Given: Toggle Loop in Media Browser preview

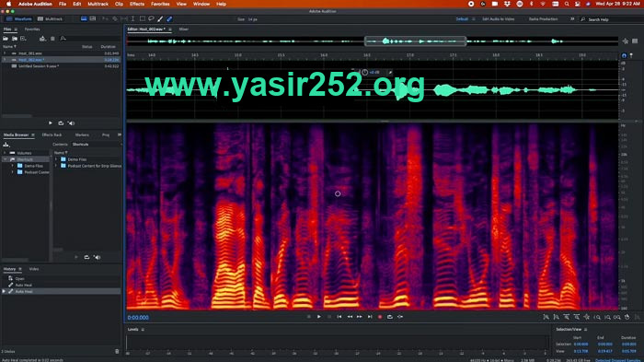Looking at the screenshot, I should click(86, 257).
